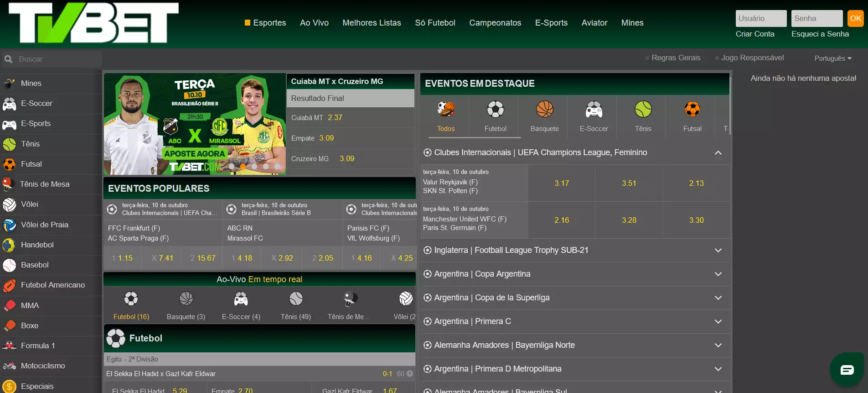Filter featured events by Futebol icon
Image resolution: width=868 pixels, height=393 pixels.
tap(496, 110)
